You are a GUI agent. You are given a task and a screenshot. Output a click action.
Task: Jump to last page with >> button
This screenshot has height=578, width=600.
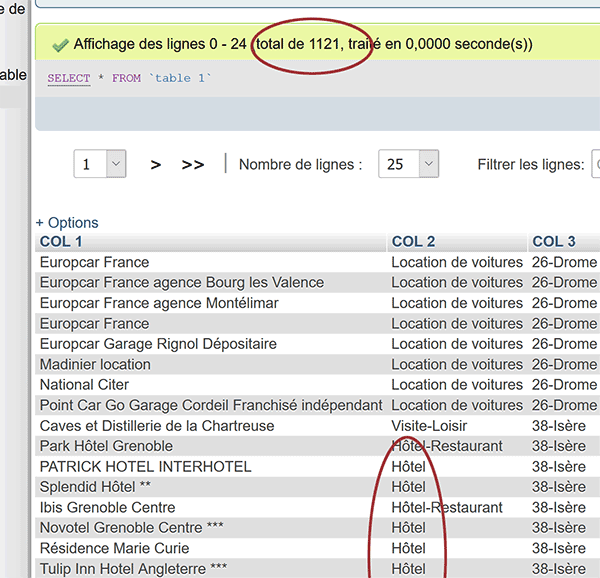click(x=193, y=164)
